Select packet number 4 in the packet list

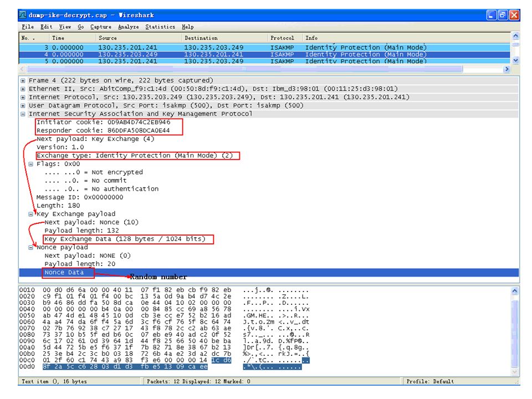(x=265, y=54)
